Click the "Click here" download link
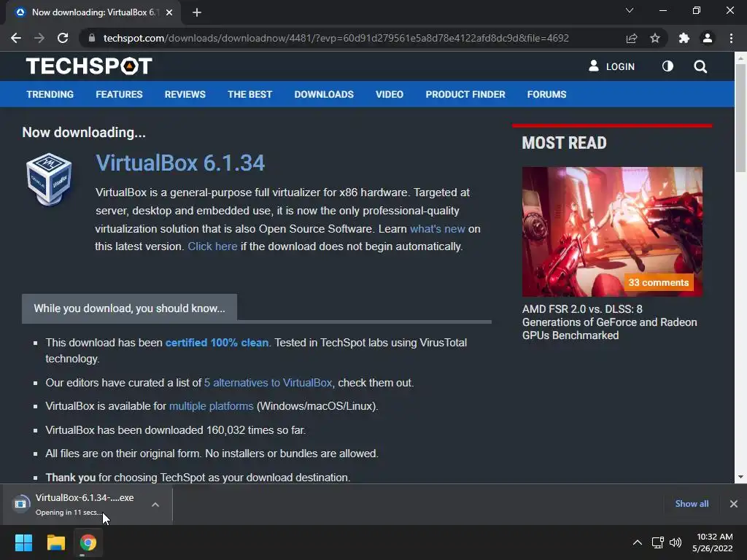747x560 pixels. click(212, 246)
